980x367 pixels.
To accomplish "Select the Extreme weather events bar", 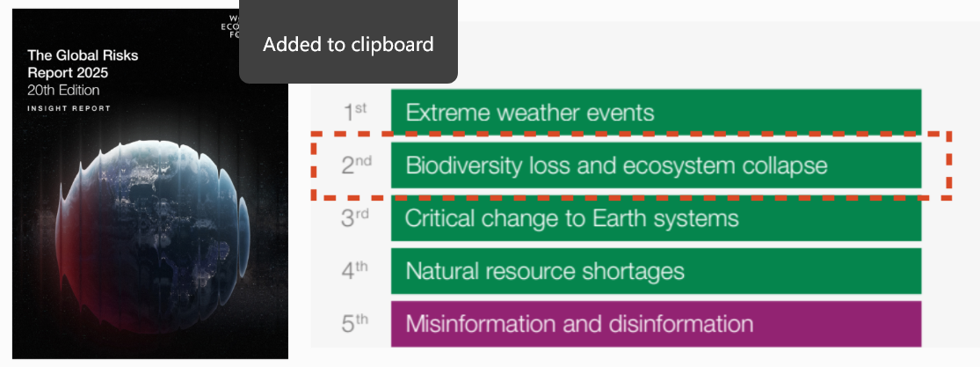I will (657, 112).
